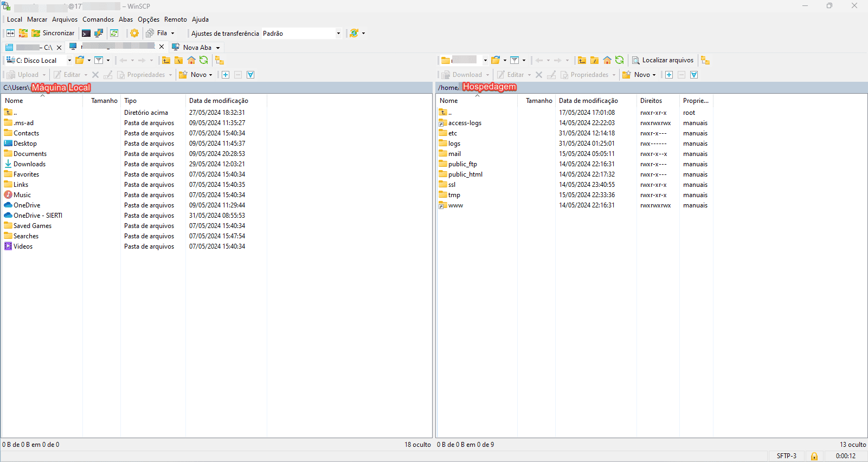This screenshot has height=462, width=868.
Task: Refresh the local panel directory
Action: [x=204, y=60]
